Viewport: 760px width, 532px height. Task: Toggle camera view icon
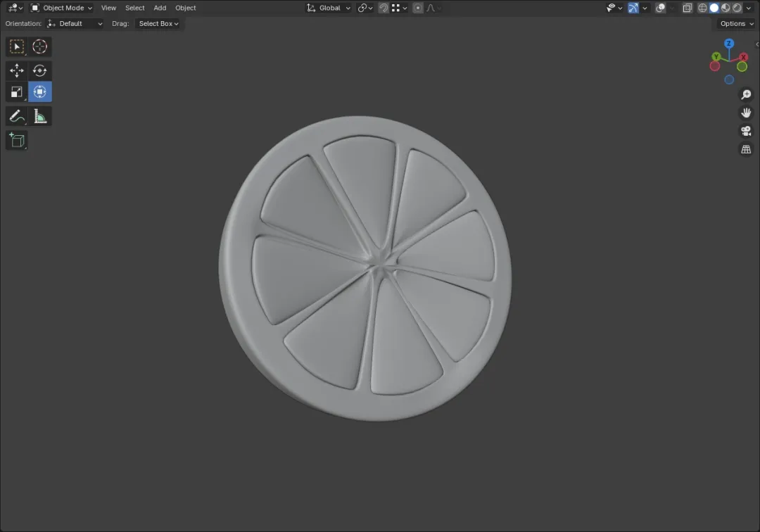(x=746, y=131)
